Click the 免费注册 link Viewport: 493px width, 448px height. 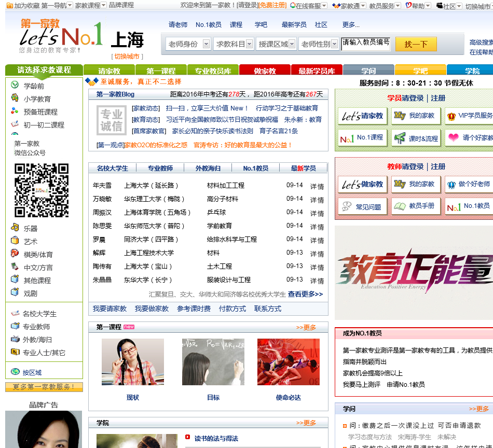(x=272, y=5)
